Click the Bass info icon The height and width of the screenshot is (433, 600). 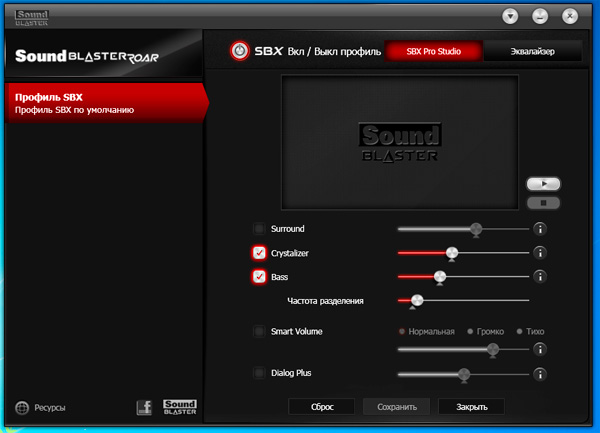540,276
